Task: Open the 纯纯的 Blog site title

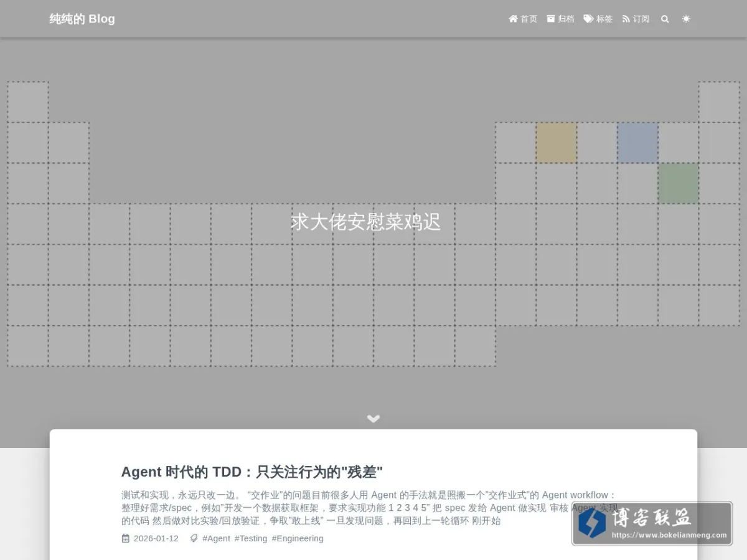Action: [82, 19]
